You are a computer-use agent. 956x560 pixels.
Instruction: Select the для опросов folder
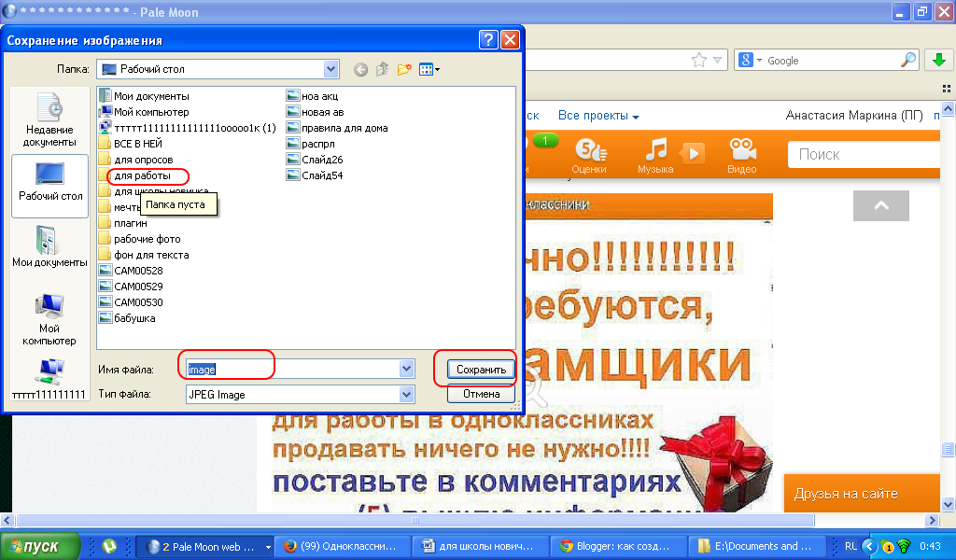tap(136, 160)
